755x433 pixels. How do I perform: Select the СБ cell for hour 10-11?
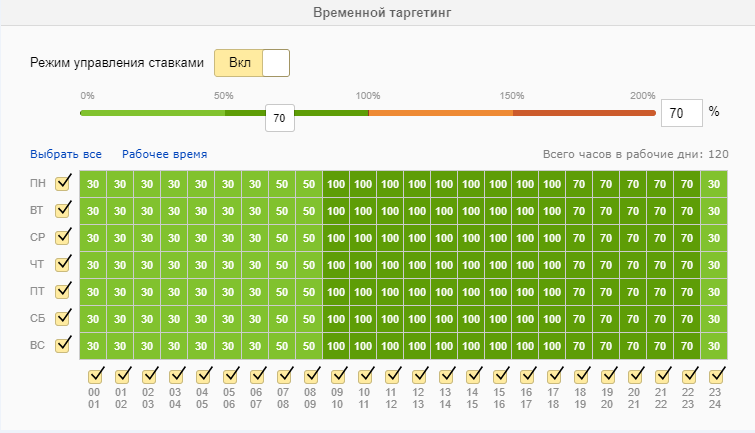(363, 319)
